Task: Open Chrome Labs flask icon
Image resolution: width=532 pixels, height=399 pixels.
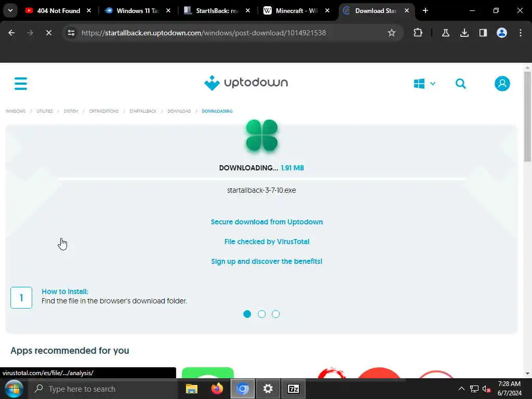Action: click(445, 33)
